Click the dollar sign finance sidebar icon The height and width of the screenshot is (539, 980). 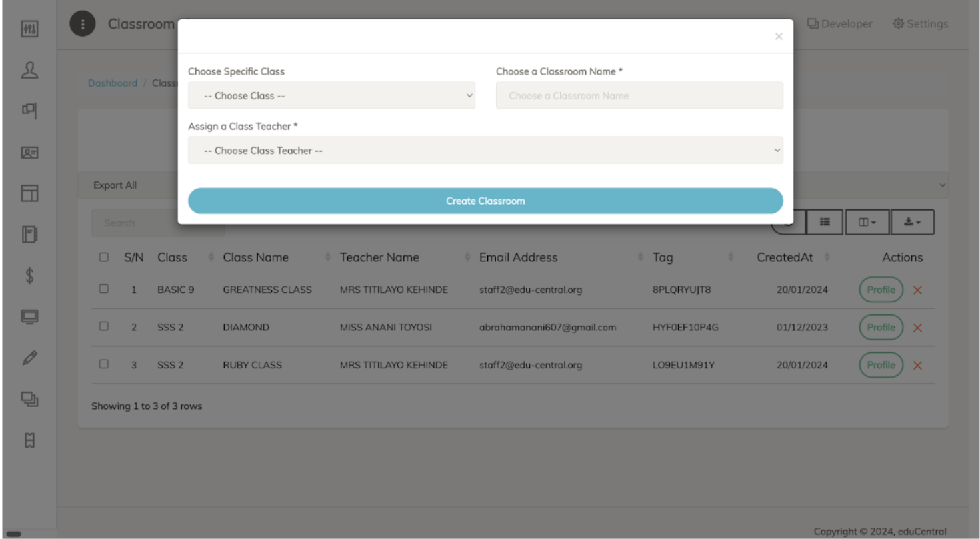point(29,276)
